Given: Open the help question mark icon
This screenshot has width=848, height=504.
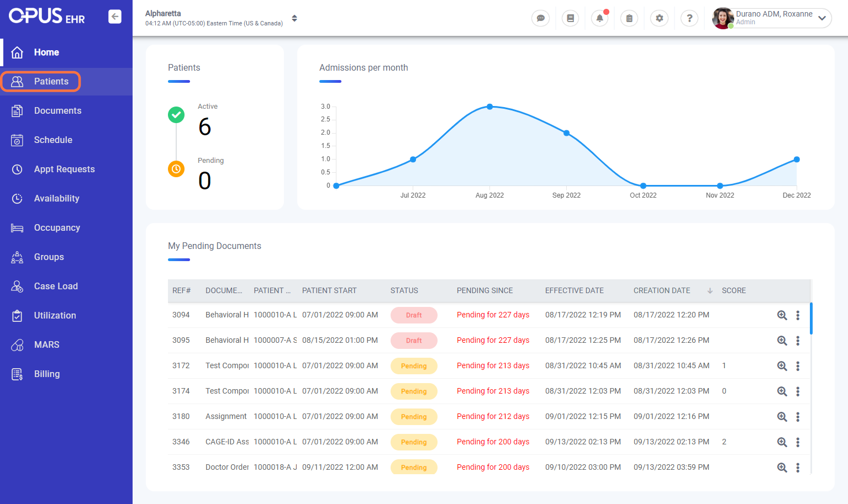Looking at the screenshot, I should (x=689, y=18).
